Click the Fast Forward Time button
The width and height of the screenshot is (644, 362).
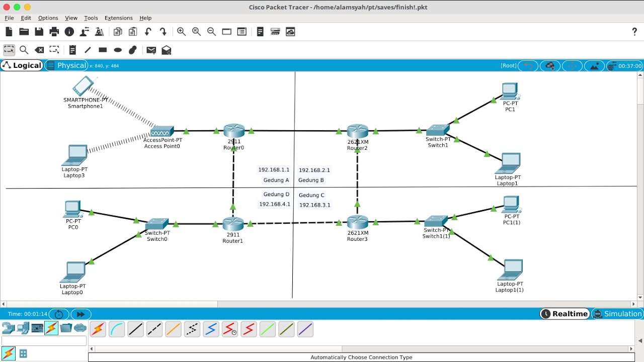tap(81, 314)
